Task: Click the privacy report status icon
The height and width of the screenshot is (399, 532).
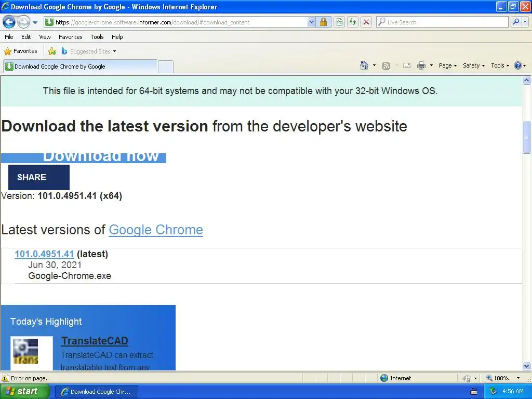Action: [x=467, y=378]
